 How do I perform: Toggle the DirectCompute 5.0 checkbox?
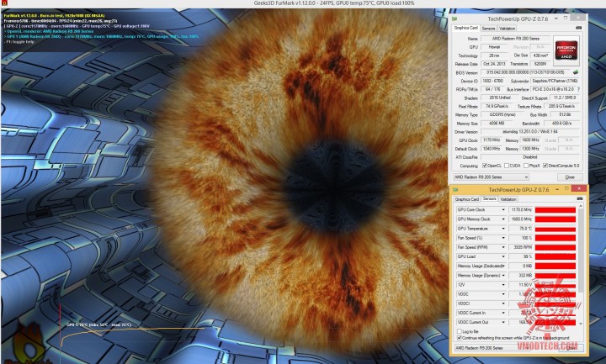(x=545, y=166)
